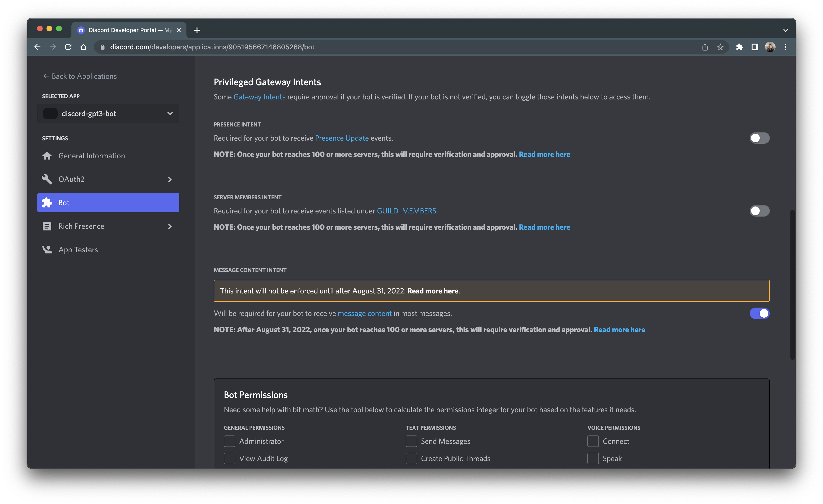Screen dimensions: 823x504
Task: Click the App Testers icon
Action: click(x=47, y=250)
